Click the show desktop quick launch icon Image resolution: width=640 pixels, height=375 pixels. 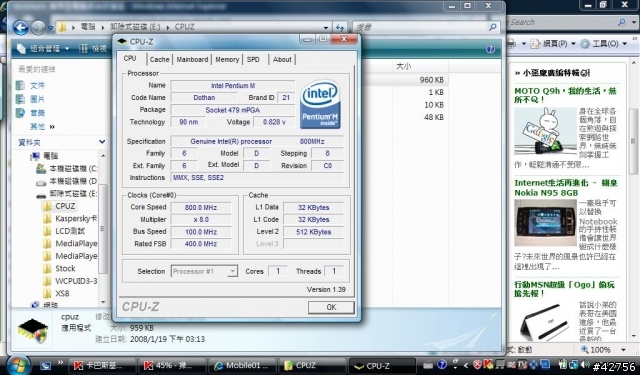click(x=45, y=366)
